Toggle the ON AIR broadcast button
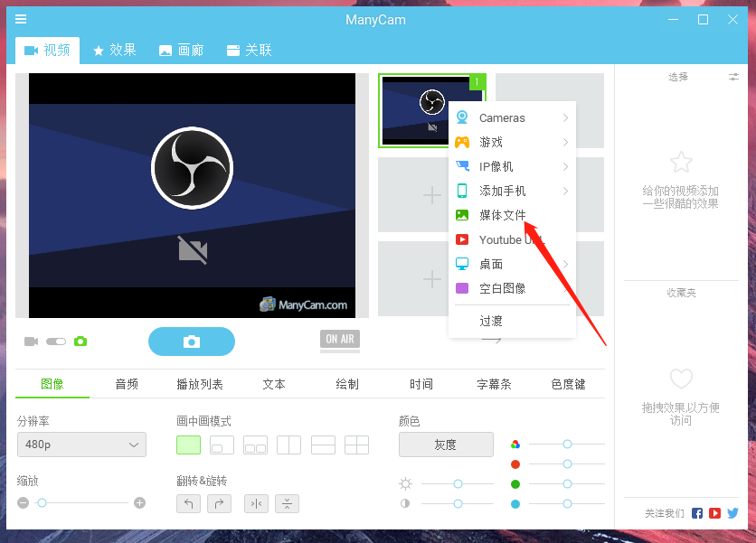756x543 pixels. tap(340, 339)
